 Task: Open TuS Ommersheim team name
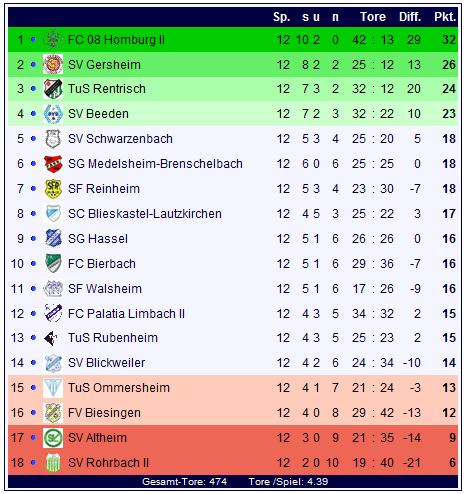119,388
